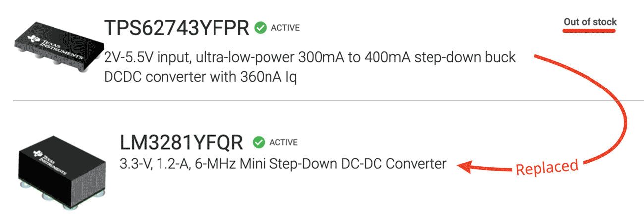The height and width of the screenshot is (220, 644).
Task: Click the 2V-5.5V input ultra-low-power description line
Action: click(x=310, y=58)
